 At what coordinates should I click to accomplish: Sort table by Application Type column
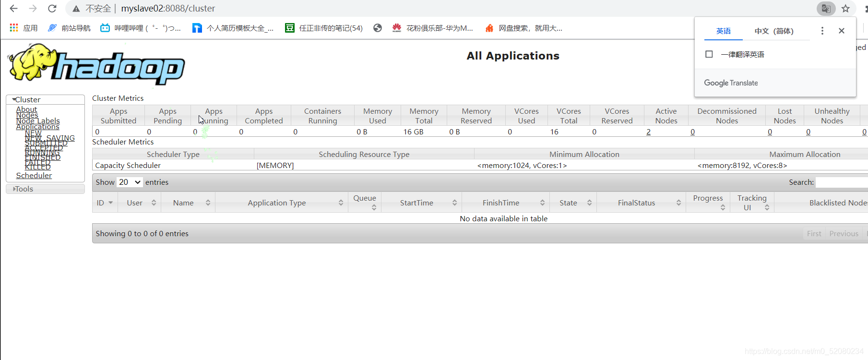(x=282, y=203)
